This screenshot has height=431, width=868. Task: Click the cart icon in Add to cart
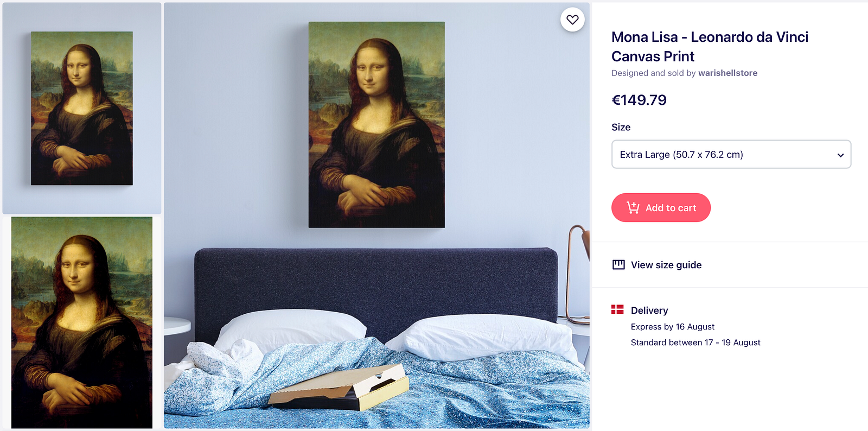coord(633,207)
